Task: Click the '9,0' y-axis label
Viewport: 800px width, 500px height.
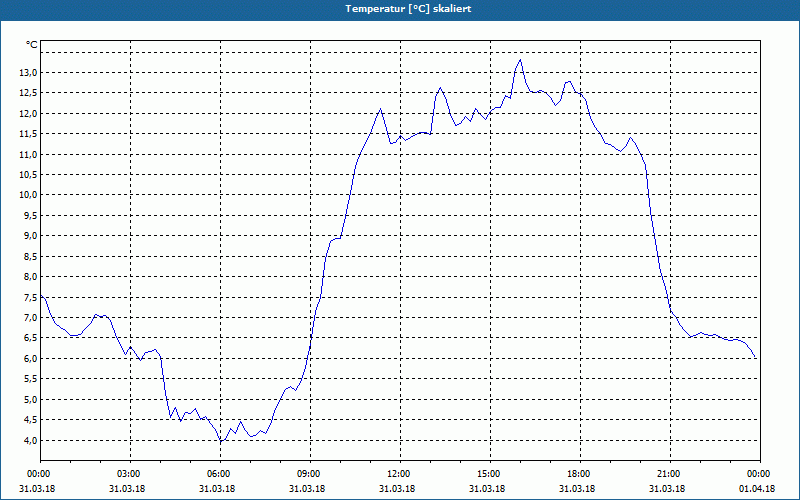Action: [30, 236]
